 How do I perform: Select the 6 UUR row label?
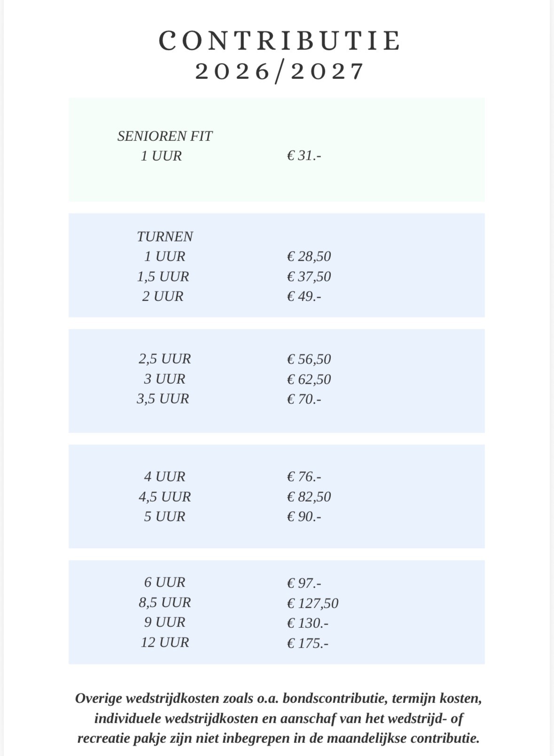point(165,582)
